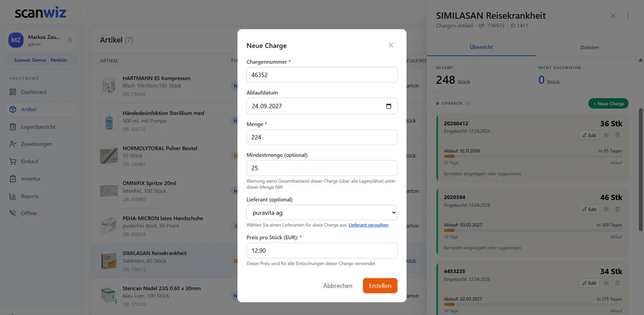
Task: Open the Lieferant dropdown showing puravita ag
Action: coord(322,213)
